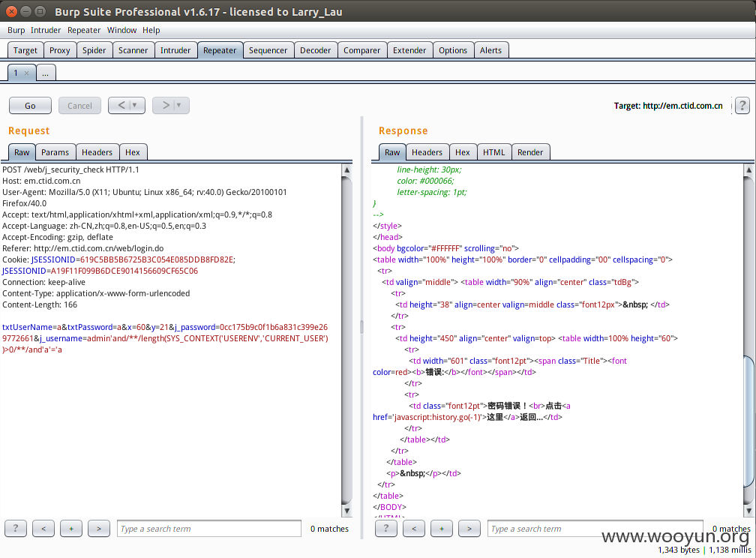756x558 pixels.
Task: Focus the response search term field
Action: point(595,529)
